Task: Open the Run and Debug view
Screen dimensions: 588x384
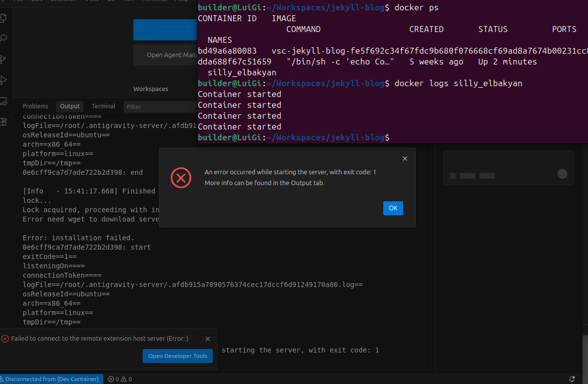Action: coord(4,80)
